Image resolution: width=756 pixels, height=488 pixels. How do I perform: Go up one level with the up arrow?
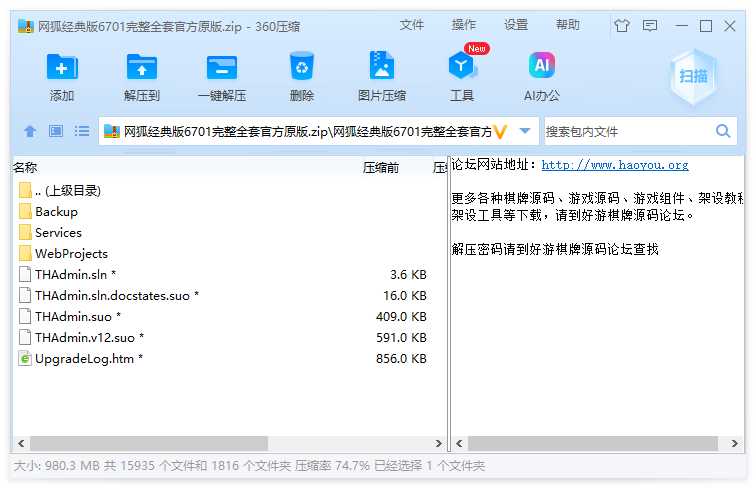point(30,131)
